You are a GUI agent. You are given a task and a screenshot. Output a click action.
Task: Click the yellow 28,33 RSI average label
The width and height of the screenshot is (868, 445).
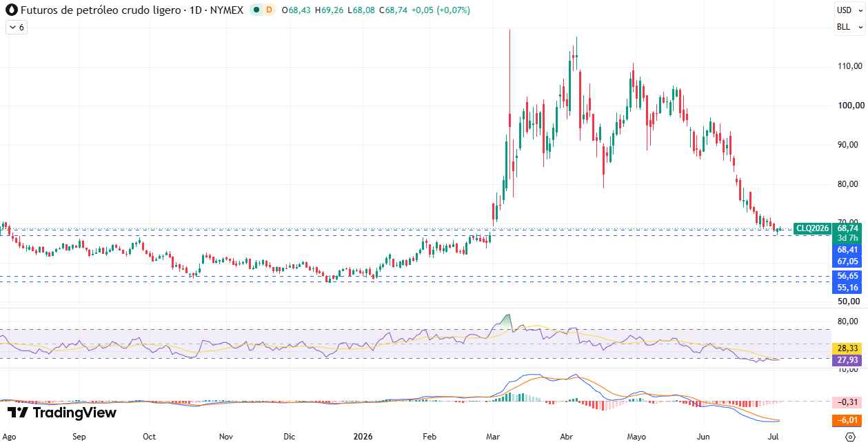(847, 348)
